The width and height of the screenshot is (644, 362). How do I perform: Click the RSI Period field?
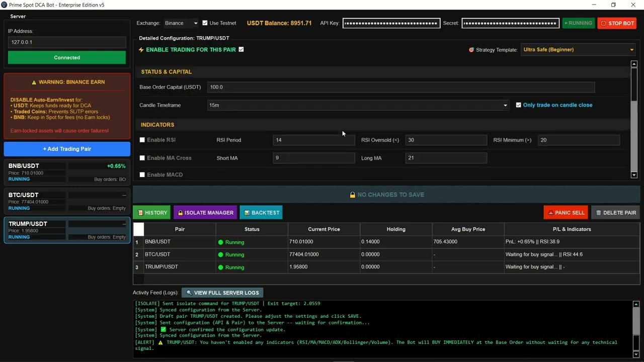click(314, 140)
